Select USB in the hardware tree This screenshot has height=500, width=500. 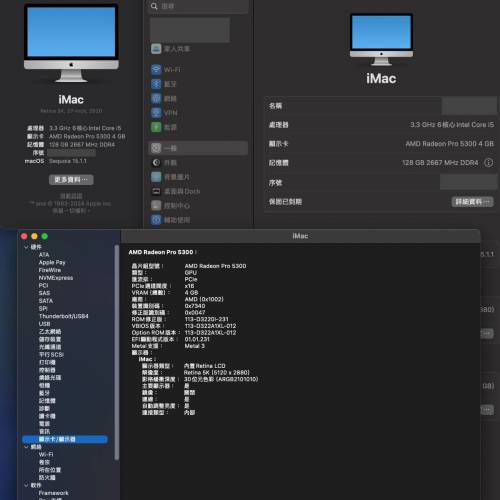pyautogui.click(x=44, y=324)
